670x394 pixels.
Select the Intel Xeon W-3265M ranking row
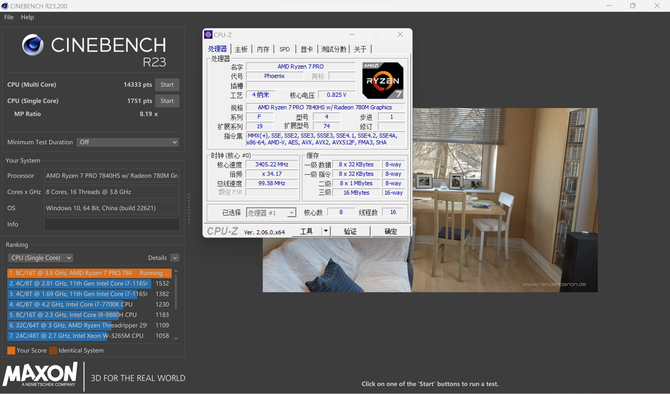tap(88, 335)
